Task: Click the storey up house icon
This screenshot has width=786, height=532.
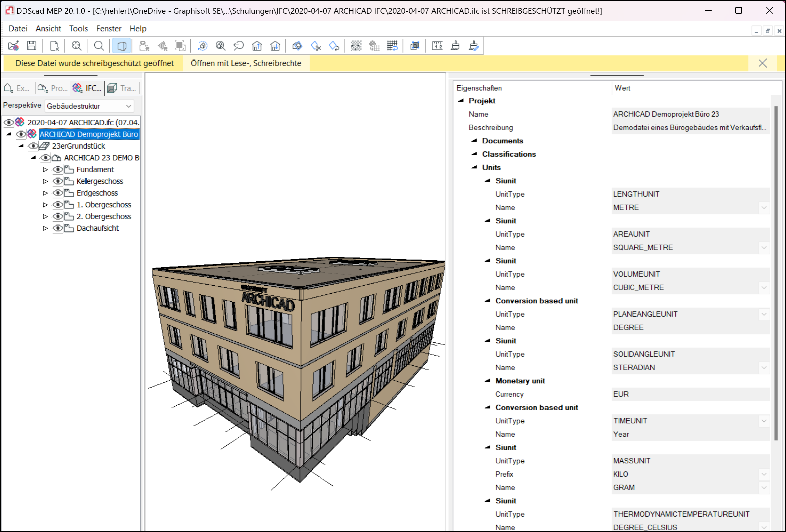Action: tap(257, 46)
